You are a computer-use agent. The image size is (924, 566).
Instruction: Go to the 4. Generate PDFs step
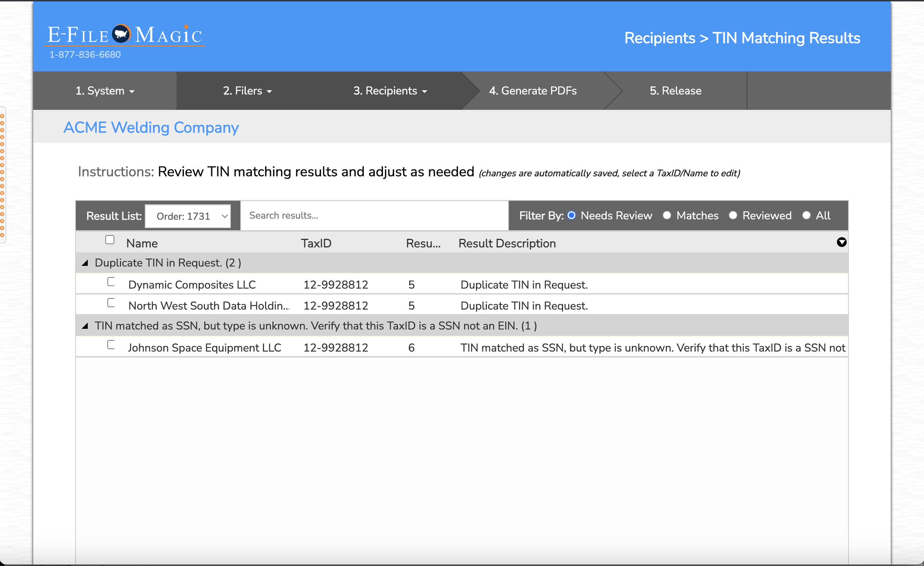coord(532,91)
